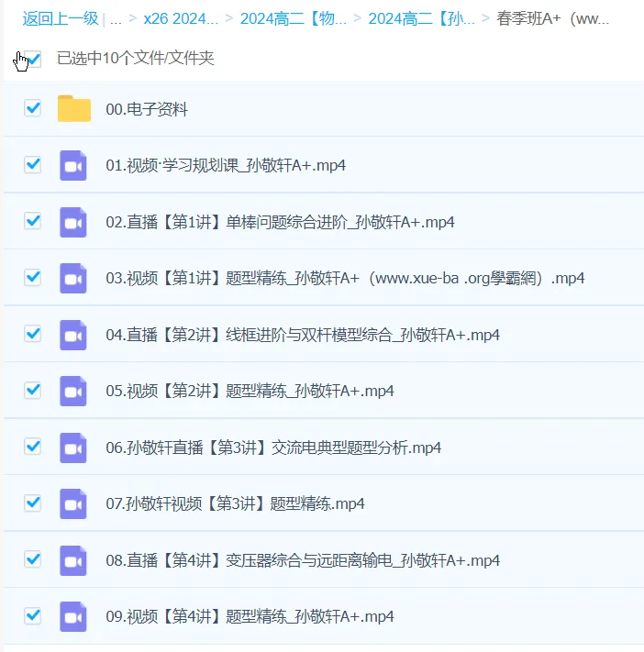Click video icon for 02.直播【第1讲】单棒问题综合进阶
The width and height of the screenshot is (644, 652).
coord(73,222)
